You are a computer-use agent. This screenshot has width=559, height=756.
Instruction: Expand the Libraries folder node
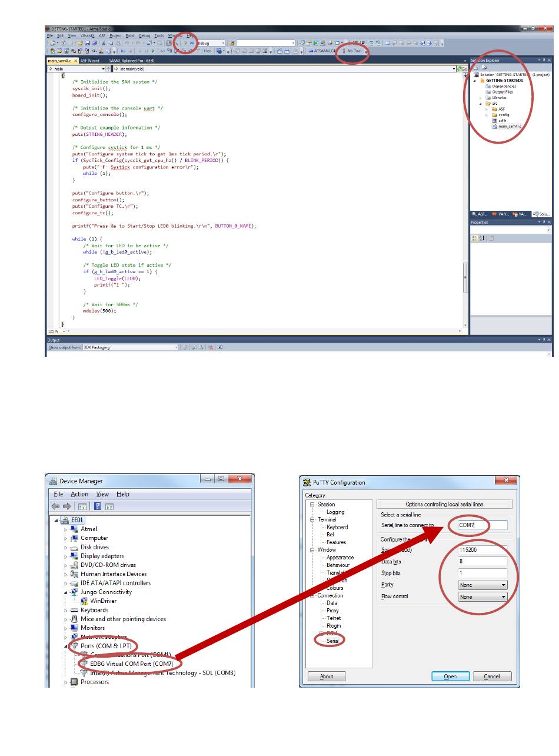(481, 98)
